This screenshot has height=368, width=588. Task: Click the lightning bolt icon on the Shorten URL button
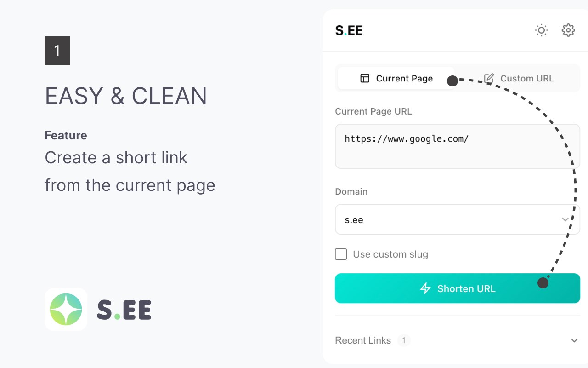[426, 288]
